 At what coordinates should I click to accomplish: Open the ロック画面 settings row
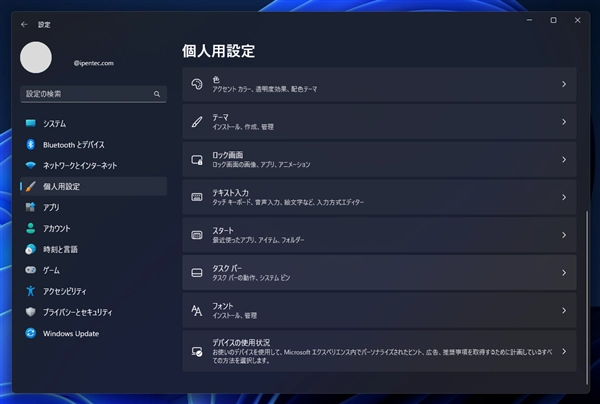(x=379, y=160)
